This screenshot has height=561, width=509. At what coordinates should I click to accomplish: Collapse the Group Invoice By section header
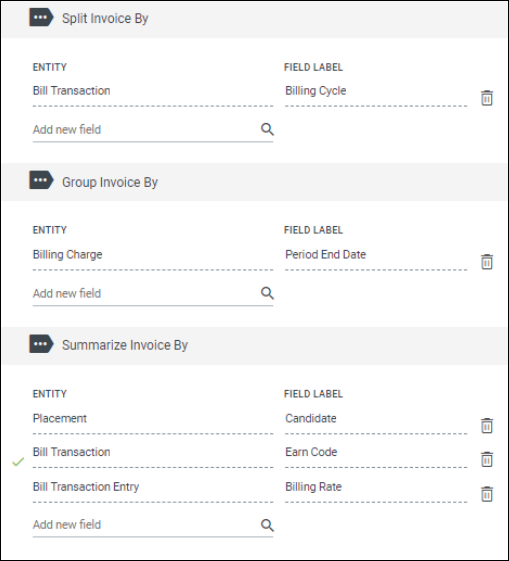click(x=254, y=182)
